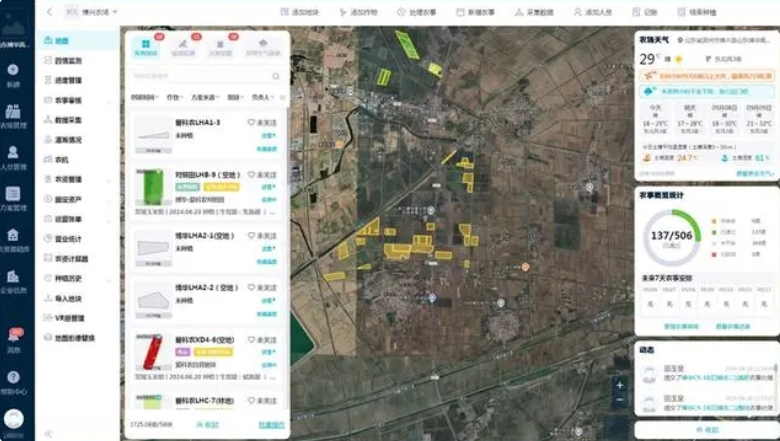
Task: Click the 新建 plus icon in dark sidebar
Action: click(13, 70)
